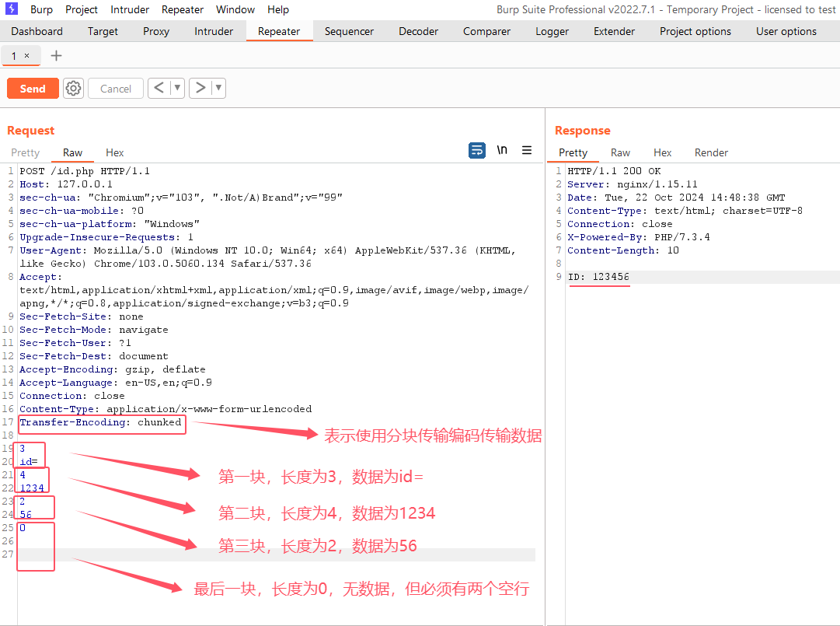Open the Help menu
Screen dimensions: 840x626
coord(278,9)
